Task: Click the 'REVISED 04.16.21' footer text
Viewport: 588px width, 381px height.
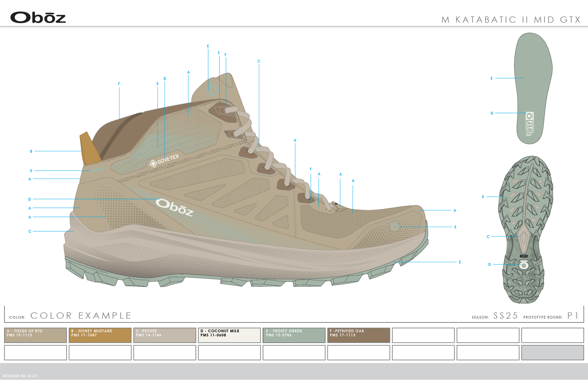Action: click(x=20, y=376)
